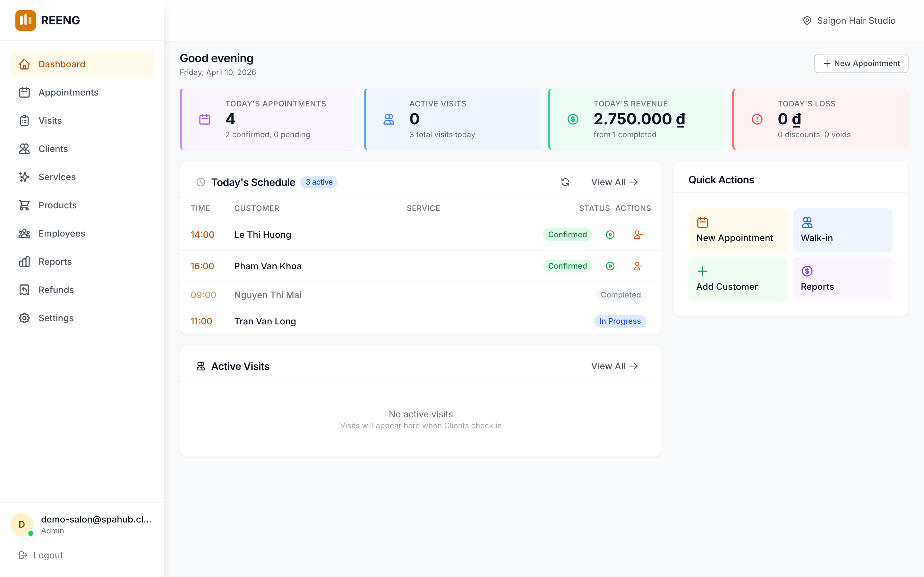The height and width of the screenshot is (577, 924).
Task: Select the Services sidebar icon
Action: pos(24,177)
